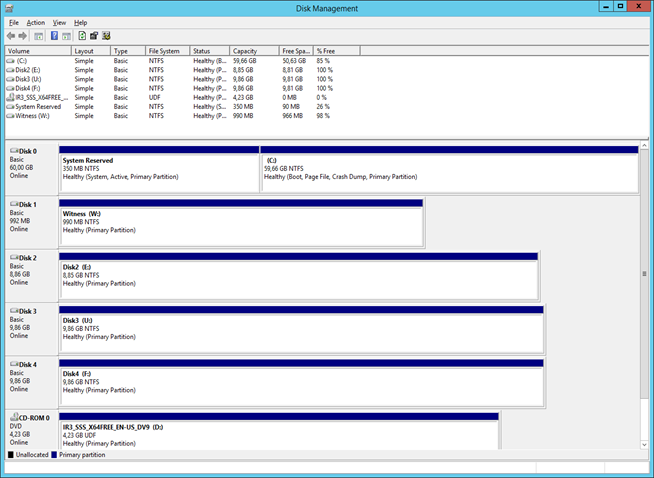Click the Properties toolbar icon
This screenshot has height=478, width=654.
click(94, 36)
